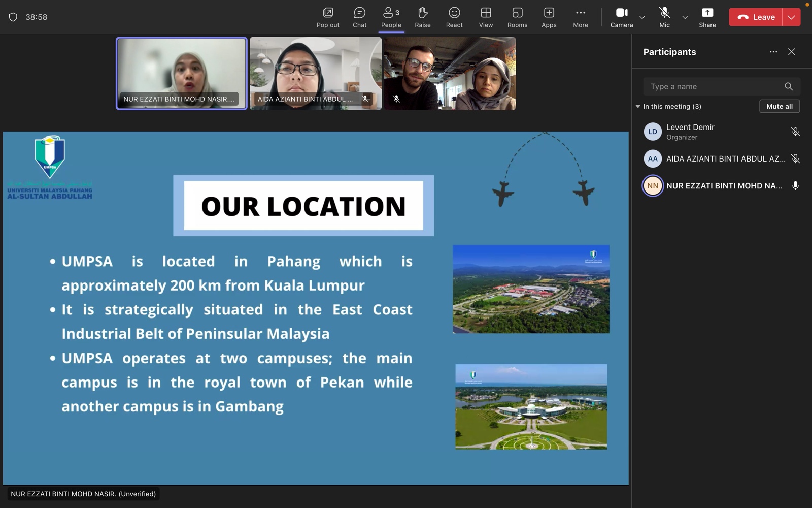Close the Participants panel
Image resolution: width=812 pixels, height=508 pixels.
[x=791, y=52]
